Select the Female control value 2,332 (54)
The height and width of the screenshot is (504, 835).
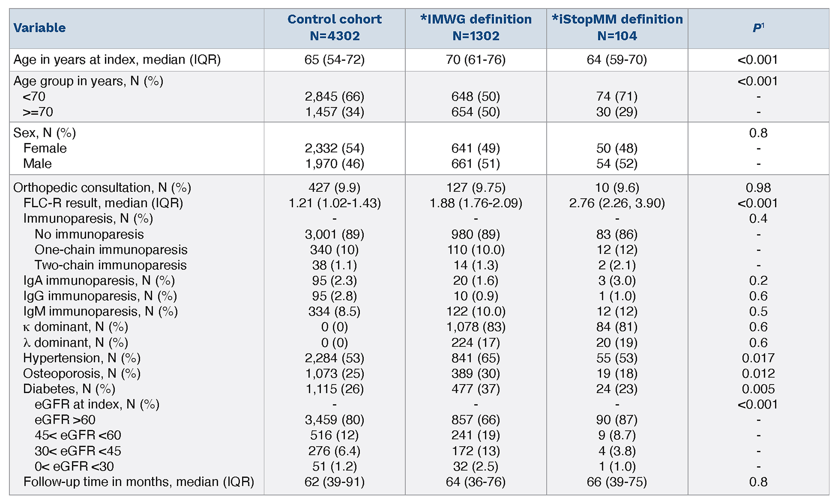[334, 148]
